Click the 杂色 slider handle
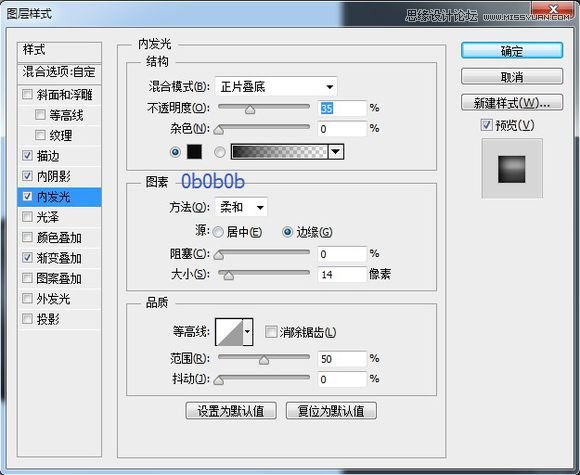 pos(219,130)
